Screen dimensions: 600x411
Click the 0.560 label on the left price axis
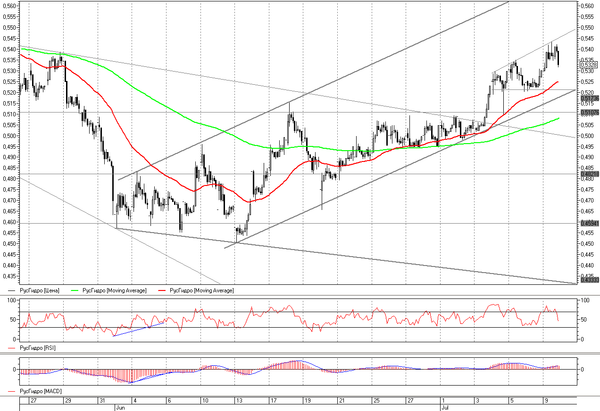9,6
